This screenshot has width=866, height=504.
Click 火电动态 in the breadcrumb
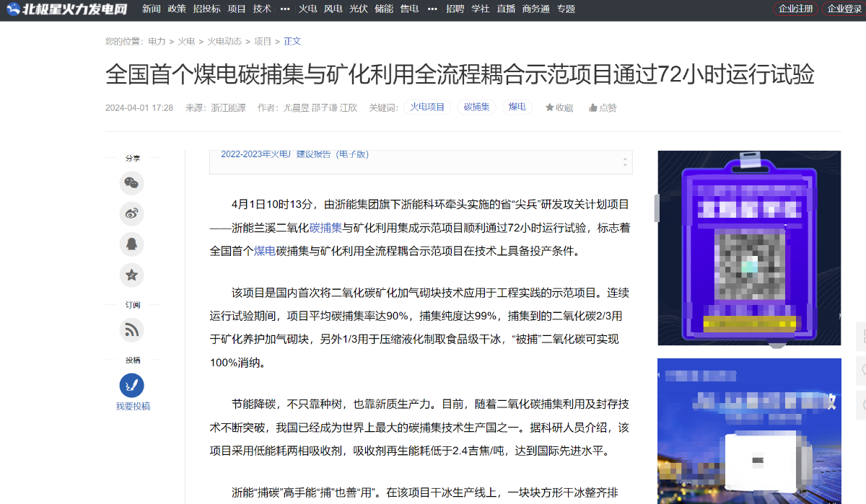224,42
